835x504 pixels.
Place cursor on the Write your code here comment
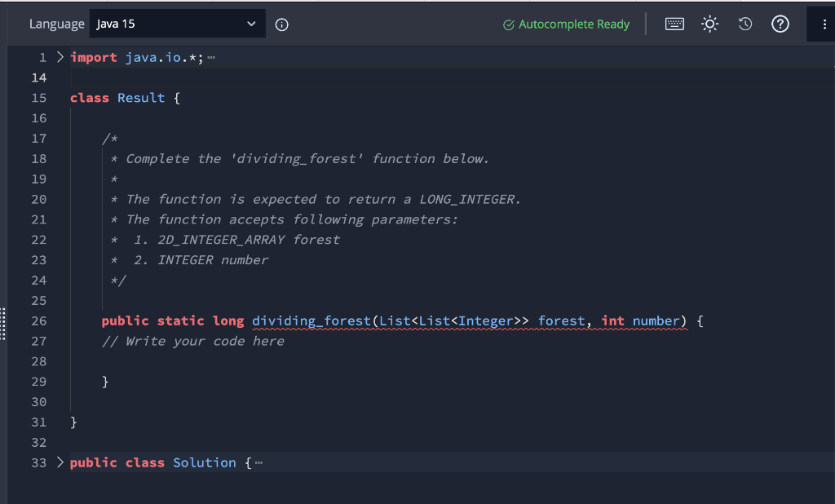194,341
